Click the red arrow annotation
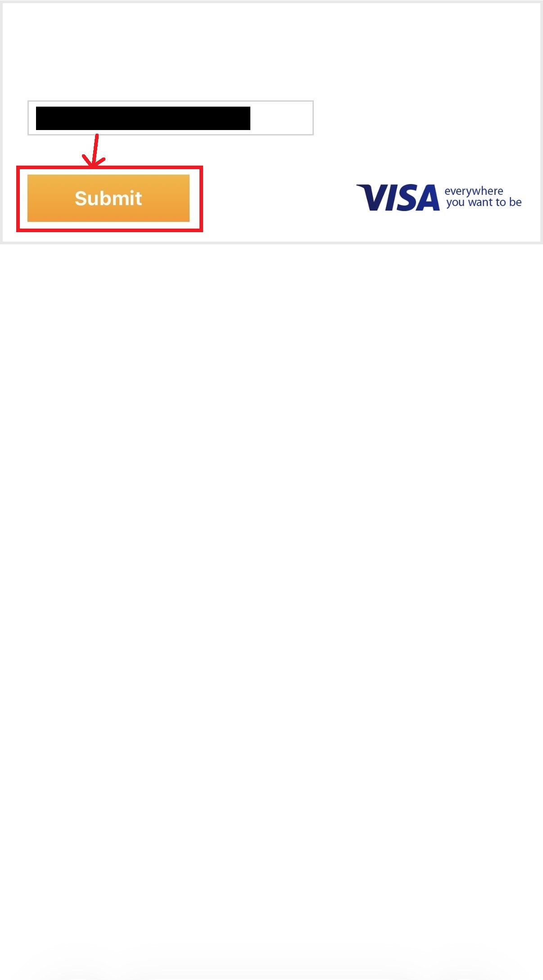The width and height of the screenshot is (543, 980). 93,151
